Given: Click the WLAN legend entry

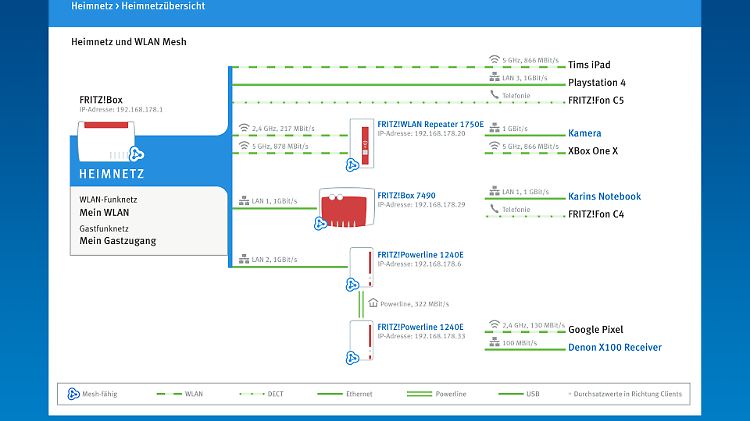Looking at the screenshot, I should (180, 394).
